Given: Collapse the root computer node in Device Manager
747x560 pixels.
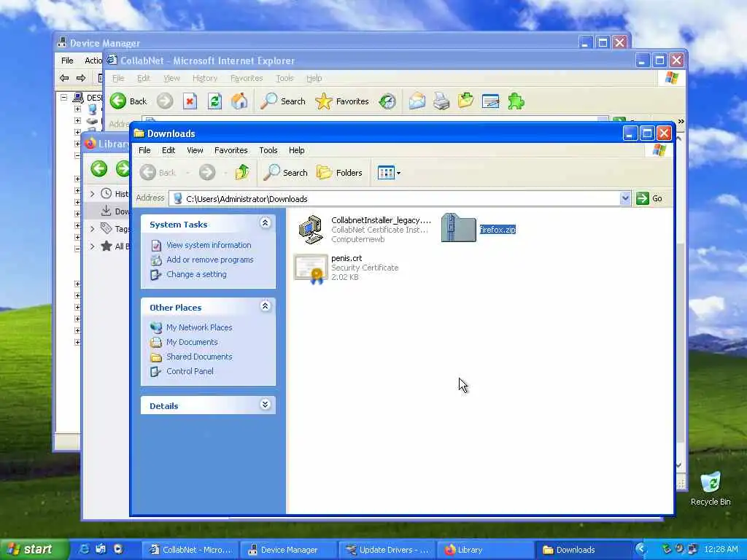Looking at the screenshot, I should tap(64, 97).
